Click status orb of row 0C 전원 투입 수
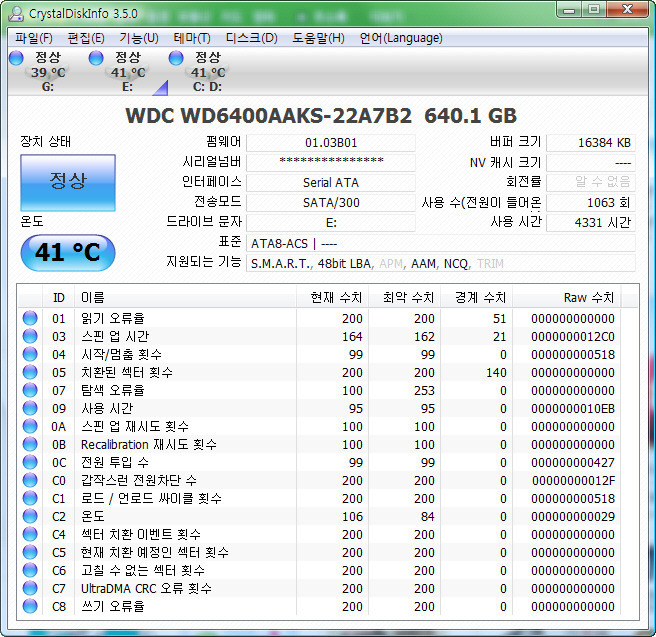The image size is (656, 637). (x=30, y=462)
